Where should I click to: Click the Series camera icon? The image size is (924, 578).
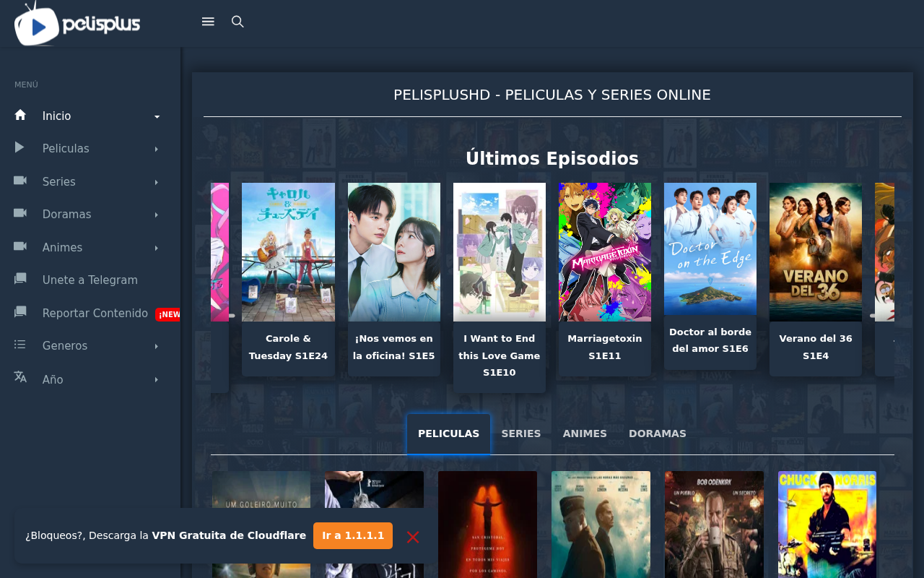20,181
